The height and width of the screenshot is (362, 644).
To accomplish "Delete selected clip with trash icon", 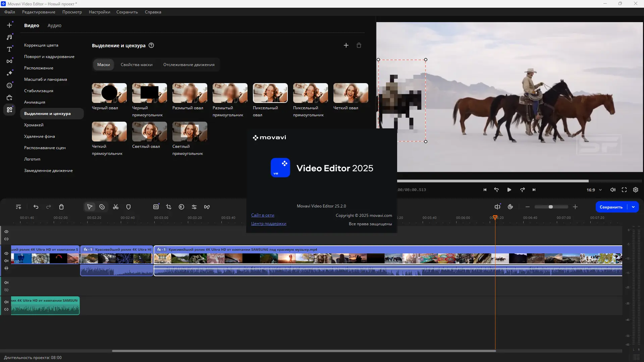I will click(x=61, y=207).
